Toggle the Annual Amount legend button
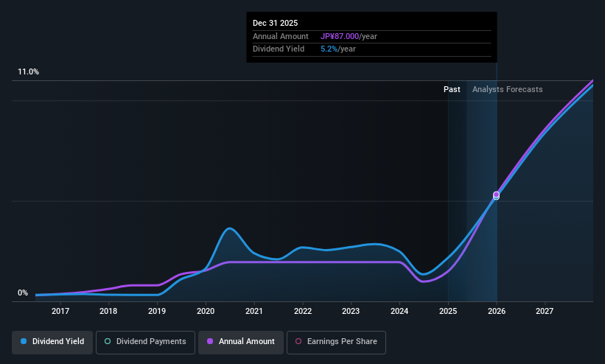The image size is (605, 364). coord(241,343)
